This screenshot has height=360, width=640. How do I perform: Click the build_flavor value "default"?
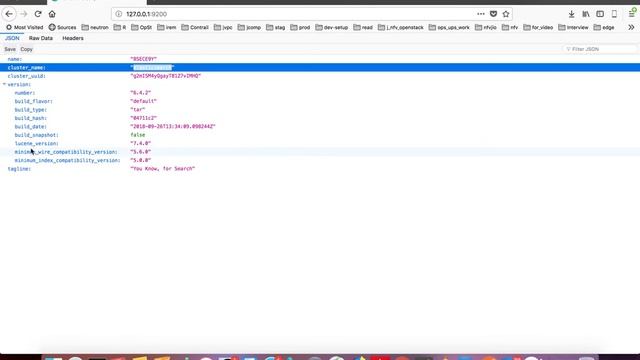click(x=143, y=101)
